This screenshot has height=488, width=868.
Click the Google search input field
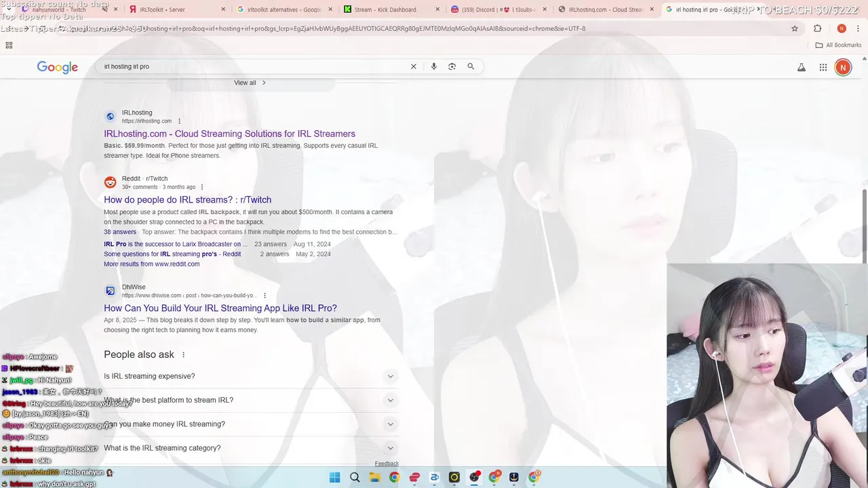(254, 66)
